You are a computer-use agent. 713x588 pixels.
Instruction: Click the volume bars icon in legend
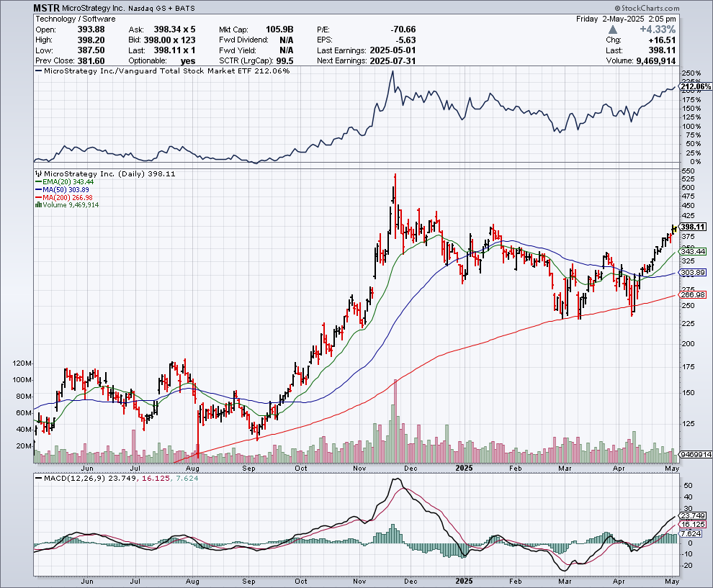point(39,205)
